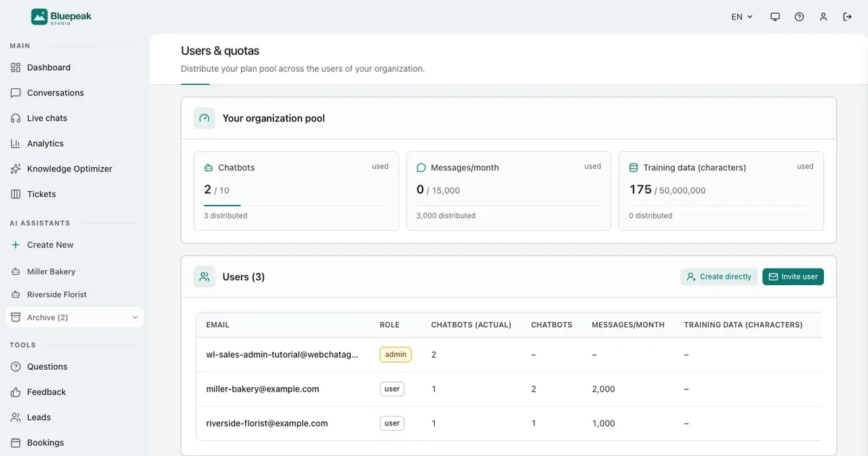Click the 3,000 distributed text
The height and width of the screenshot is (456, 868).
[446, 216]
